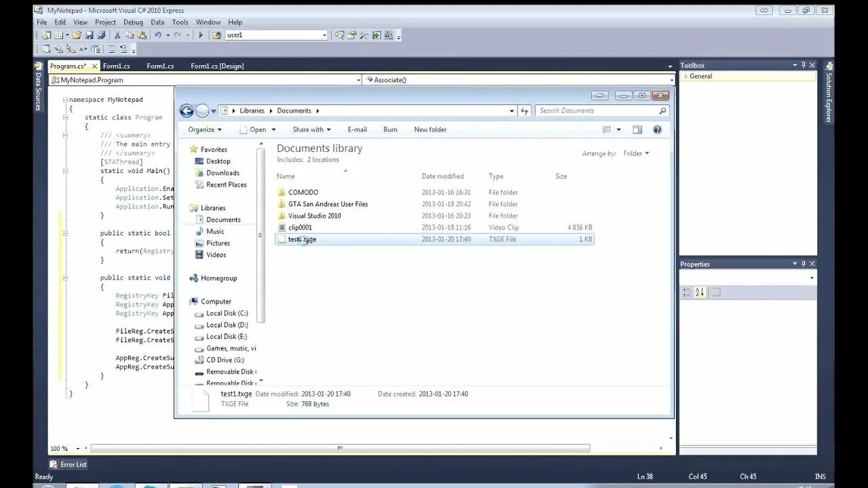Click the Paste toolbar icon
Image resolution: width=868 pixels, height=488 pixels.
click(142, 35)
